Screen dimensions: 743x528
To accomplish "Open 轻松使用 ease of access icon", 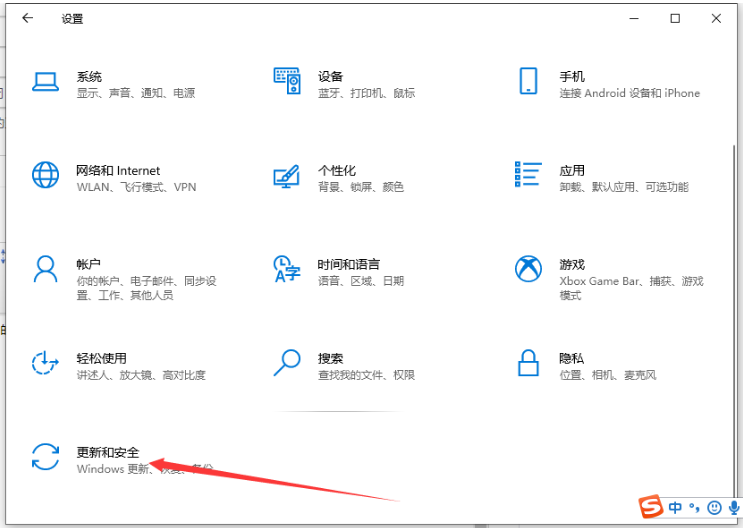I will 46,363.
